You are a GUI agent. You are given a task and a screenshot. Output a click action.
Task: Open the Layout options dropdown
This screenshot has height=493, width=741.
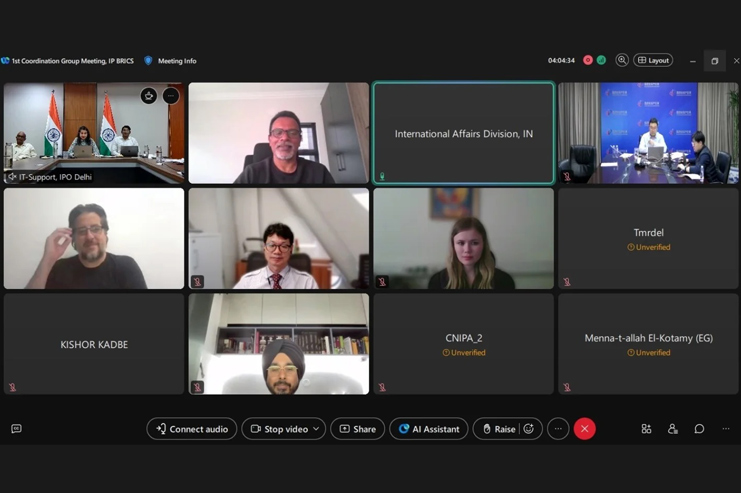tap(653, 60)
